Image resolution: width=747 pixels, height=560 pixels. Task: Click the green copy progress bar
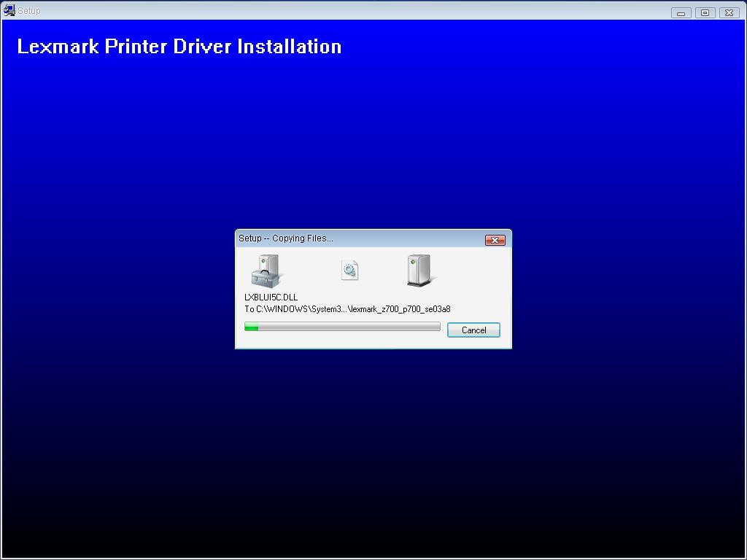tap(342, 327)
